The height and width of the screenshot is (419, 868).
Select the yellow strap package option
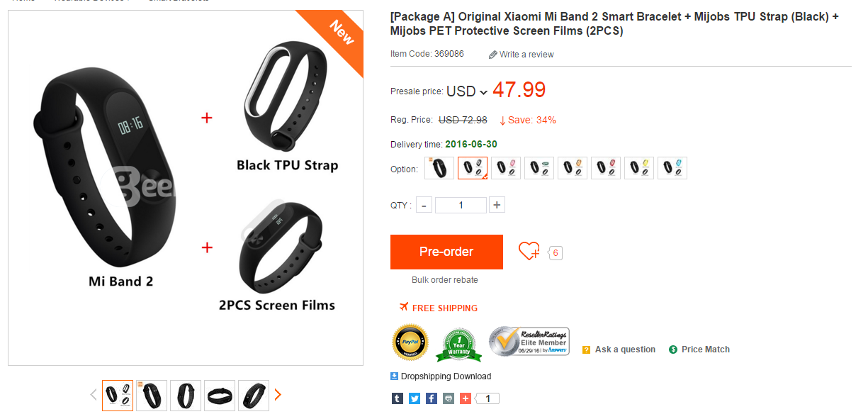click(x=639, y=168)
